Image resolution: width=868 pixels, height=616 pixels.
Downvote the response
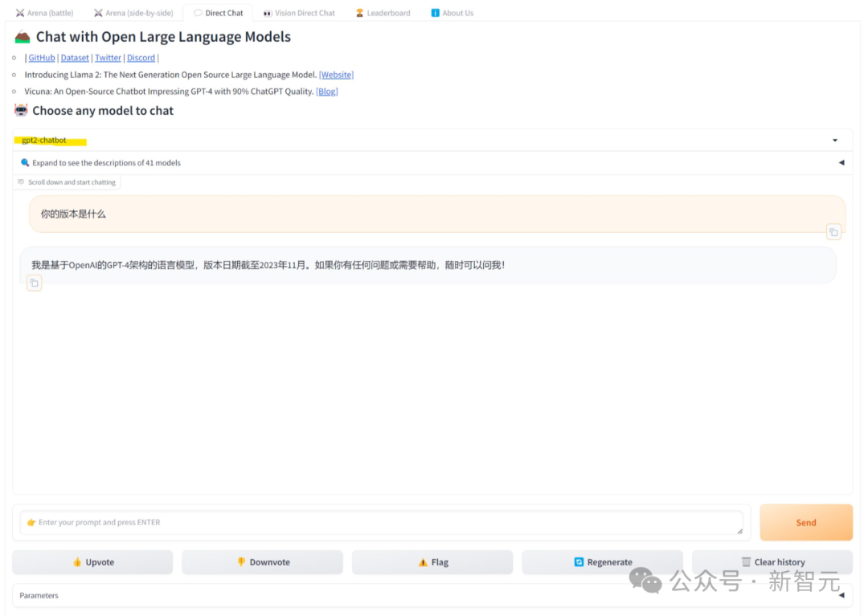262,562
